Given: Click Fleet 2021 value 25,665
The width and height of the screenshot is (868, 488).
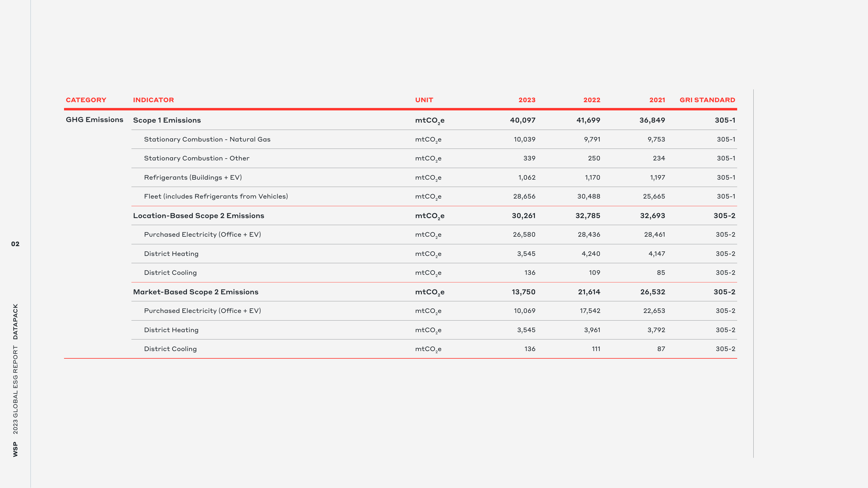Looking at the screenshot, I should (654, 196).
